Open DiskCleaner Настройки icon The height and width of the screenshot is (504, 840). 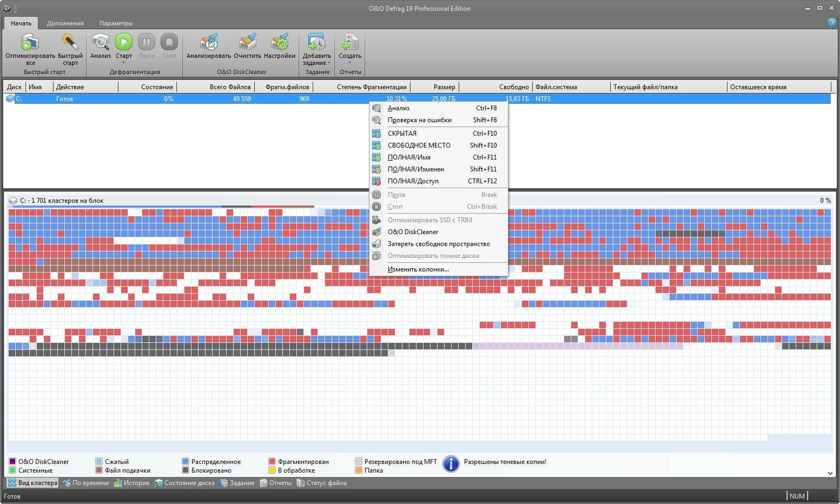[280, 42]
